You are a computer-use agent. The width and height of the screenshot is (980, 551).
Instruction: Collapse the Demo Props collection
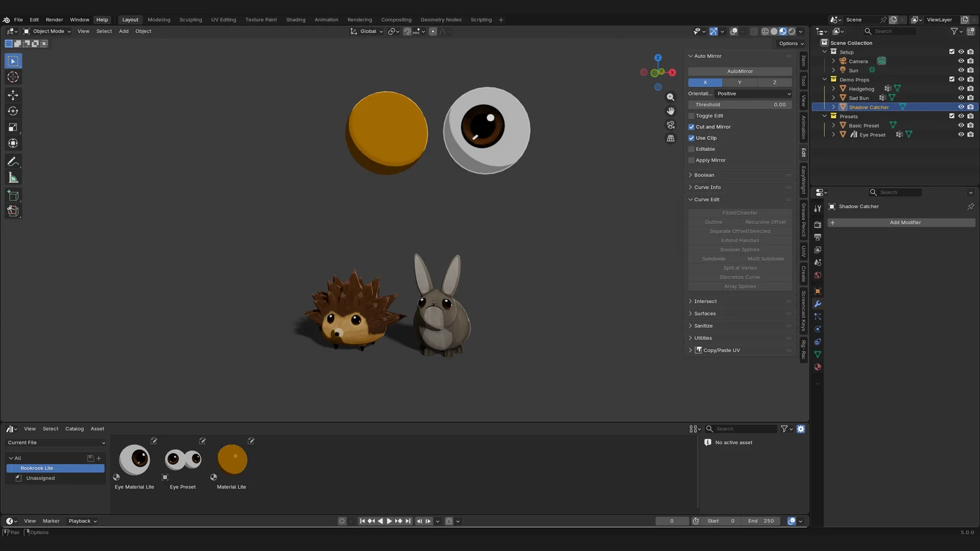click(824, 79)
